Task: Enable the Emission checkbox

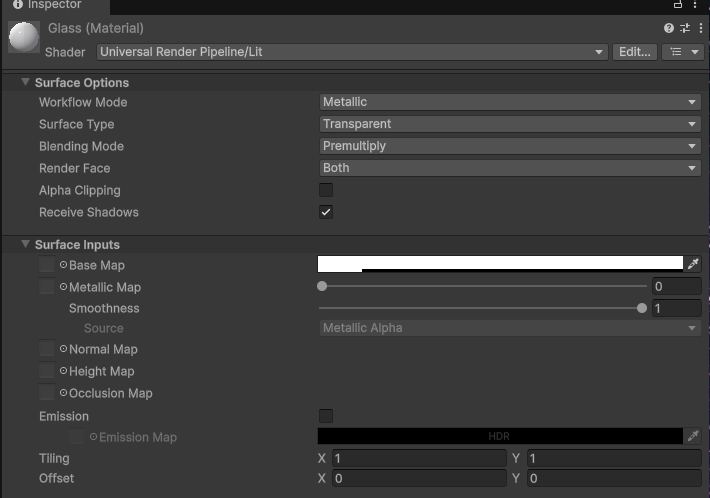Action: click(x=326, y=416)
